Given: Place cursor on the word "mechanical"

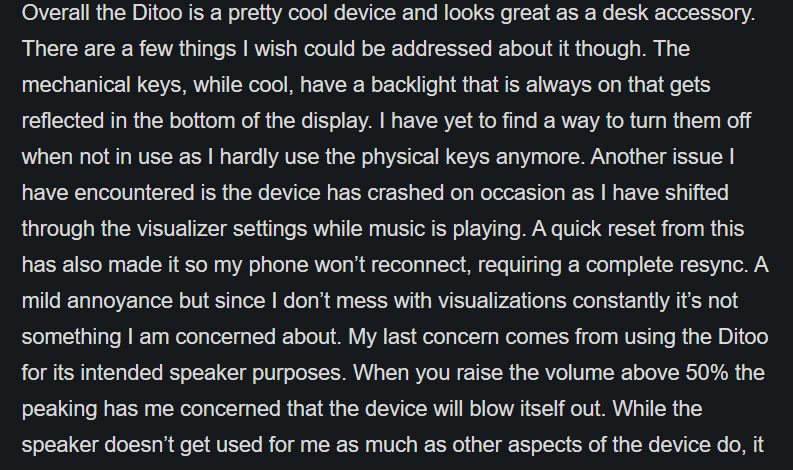Looking at the screenshot, I should pos(76,84).
